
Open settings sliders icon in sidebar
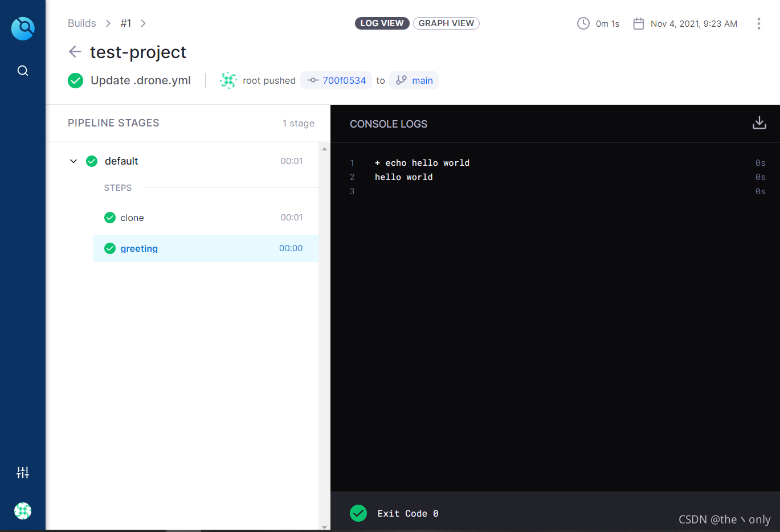tap(23, 472)
